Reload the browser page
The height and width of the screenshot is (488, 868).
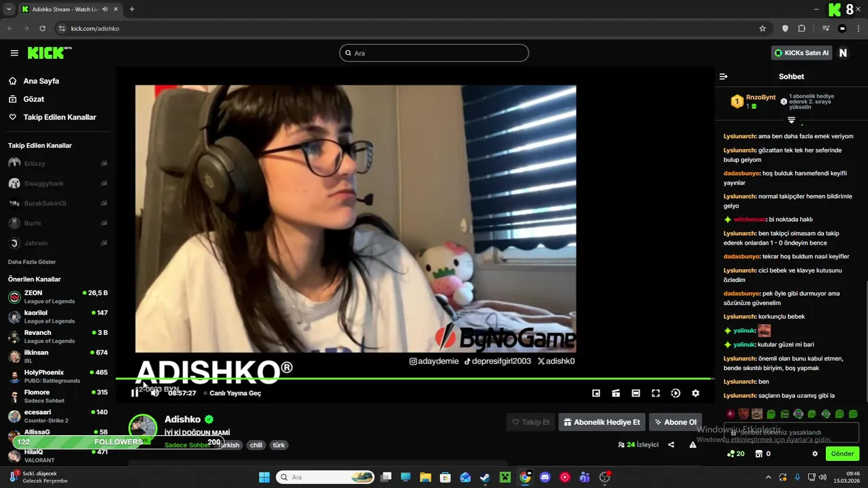coord(42,28)
